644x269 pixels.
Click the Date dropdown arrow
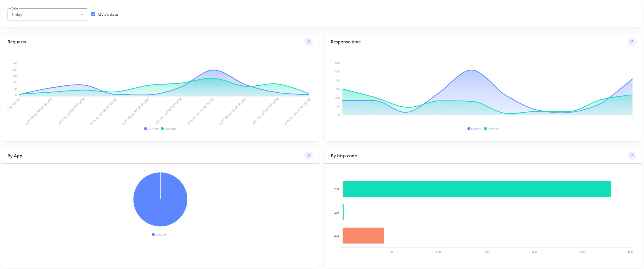(x=82, y=15)
